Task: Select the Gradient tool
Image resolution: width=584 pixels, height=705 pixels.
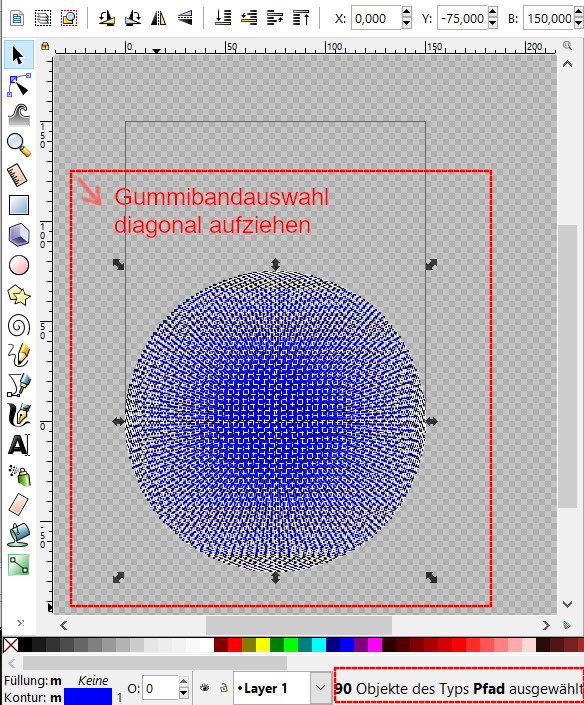Action: [18, 565]
